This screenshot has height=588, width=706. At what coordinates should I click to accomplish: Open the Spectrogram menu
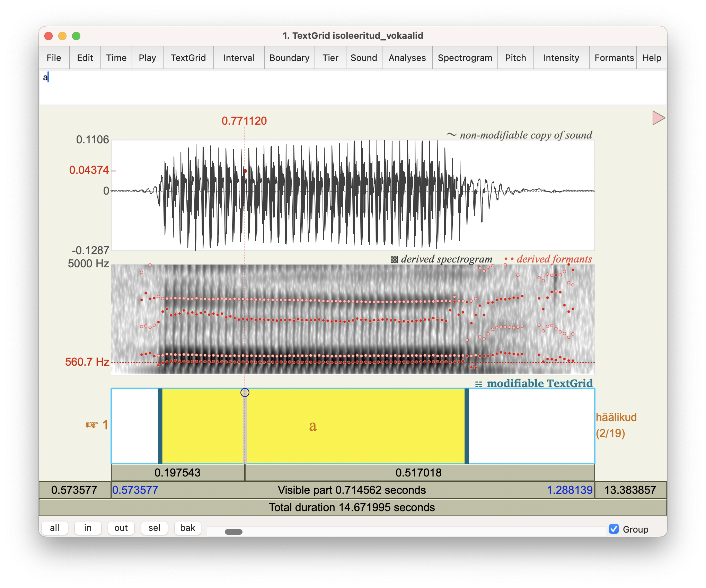coord(465,58)
